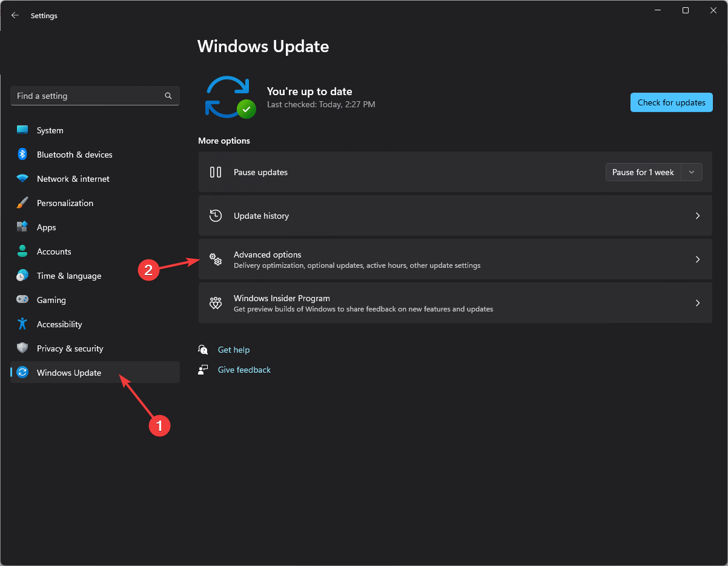
Task: Select the Personalization brush icon
Action: pos(22,202)
